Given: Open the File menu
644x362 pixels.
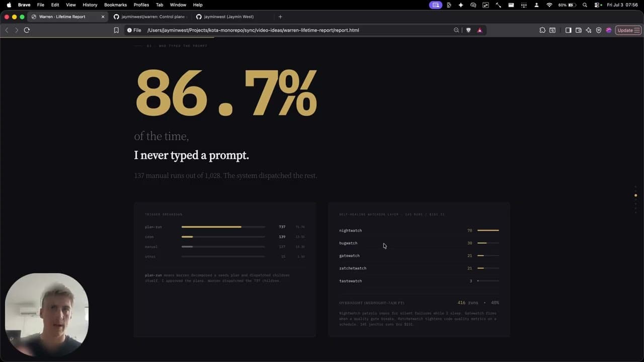Looking at the screenshot, I should point(41,5).
